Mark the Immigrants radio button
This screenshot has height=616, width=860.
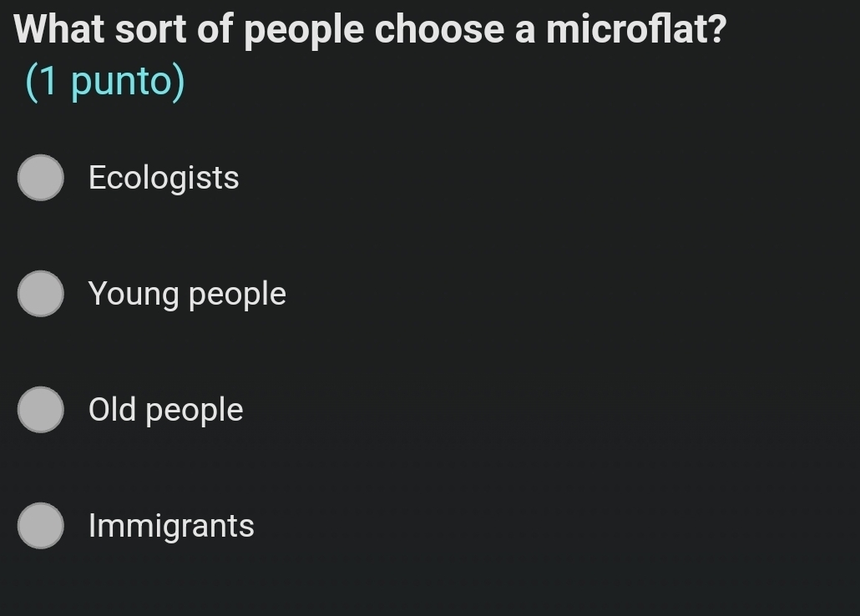click(41, 526)
